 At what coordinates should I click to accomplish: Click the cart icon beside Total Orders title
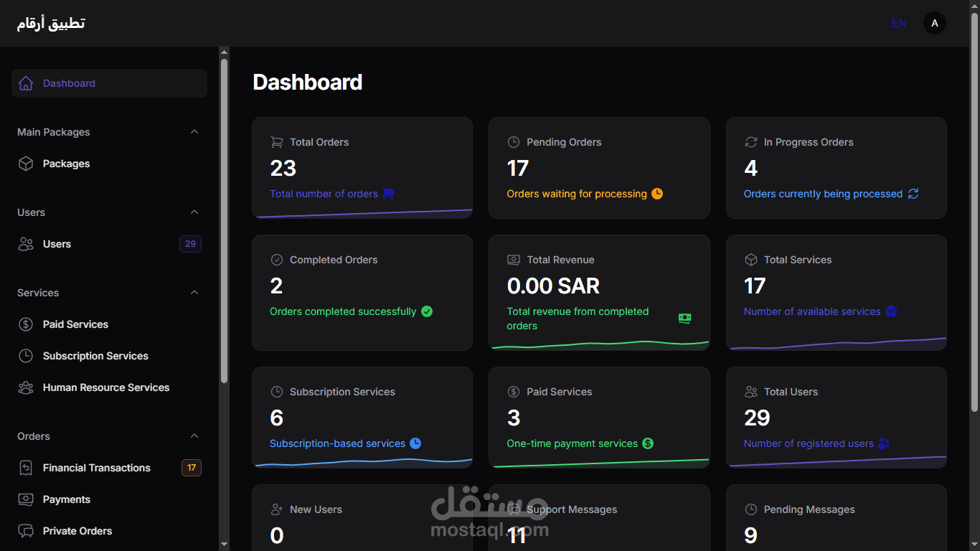(x=276, y=142)
